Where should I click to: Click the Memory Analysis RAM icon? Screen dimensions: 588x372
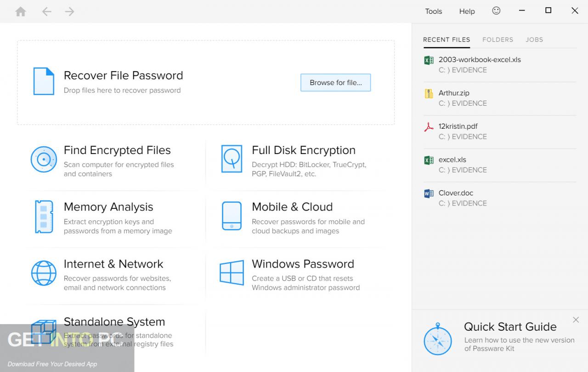click(44, 216)
